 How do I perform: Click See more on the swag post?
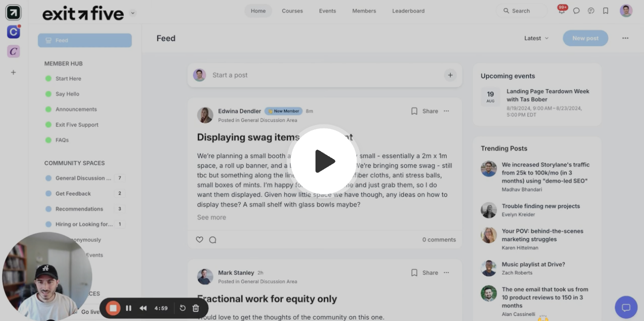(x=211, y=217)
